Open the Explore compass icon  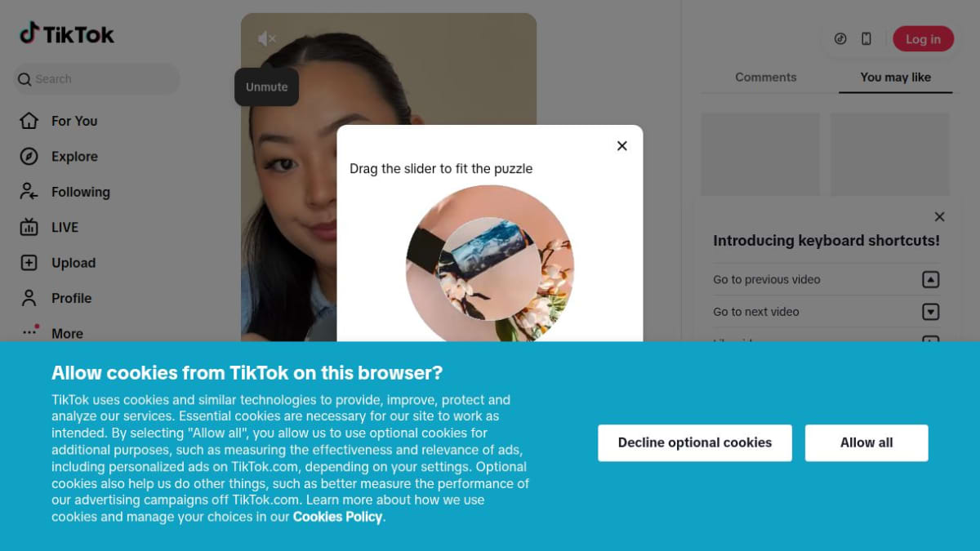[x=29, y=157]
